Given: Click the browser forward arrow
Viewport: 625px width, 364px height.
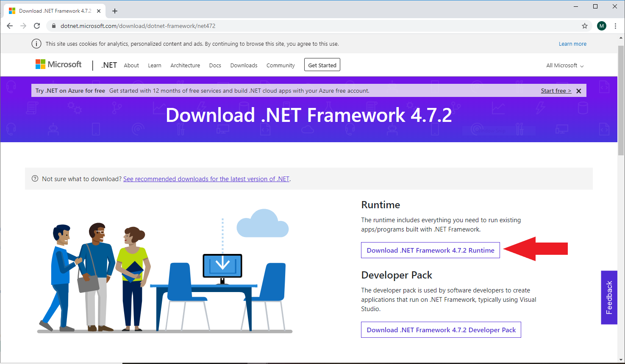Looking at the screenshot, I should (x=23, y=26).
